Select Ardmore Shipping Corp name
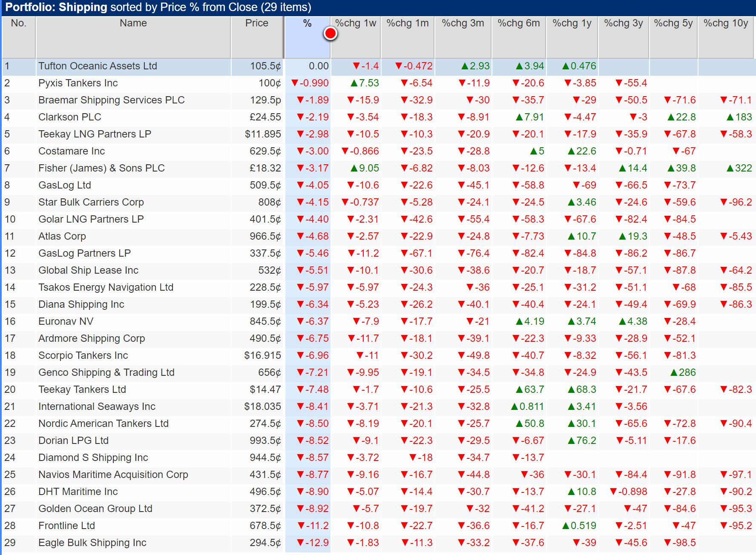This screenshot has width=756, height=555. (92, 338)
